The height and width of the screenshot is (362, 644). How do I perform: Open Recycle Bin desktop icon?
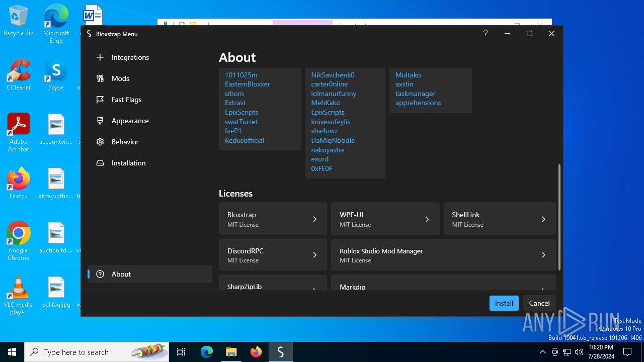(x=19, y=21)
